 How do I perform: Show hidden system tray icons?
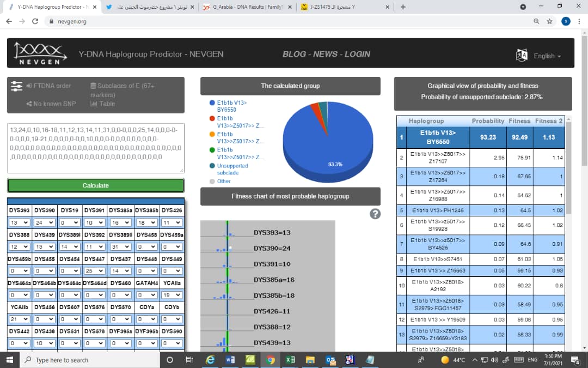tap(474, 360)
